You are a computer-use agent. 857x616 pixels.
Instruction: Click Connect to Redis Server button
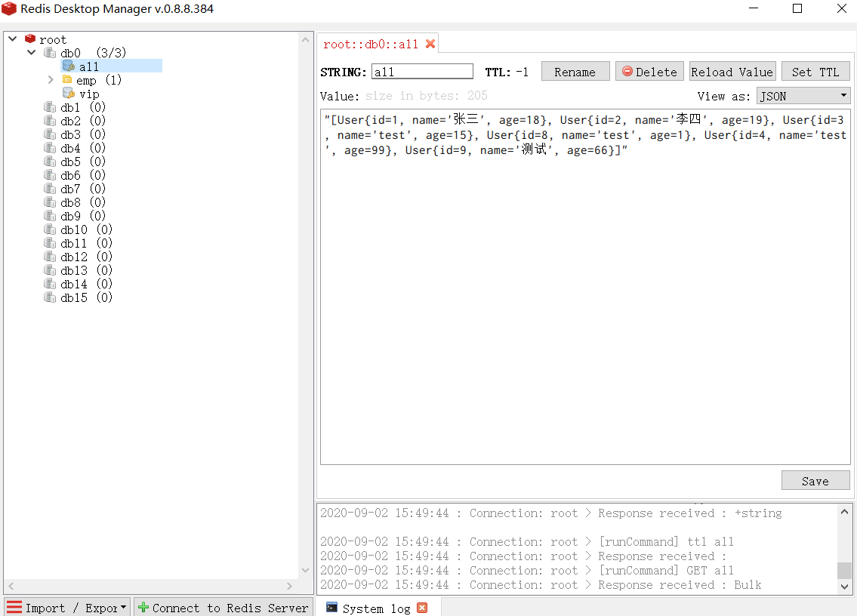coord(223,607)
